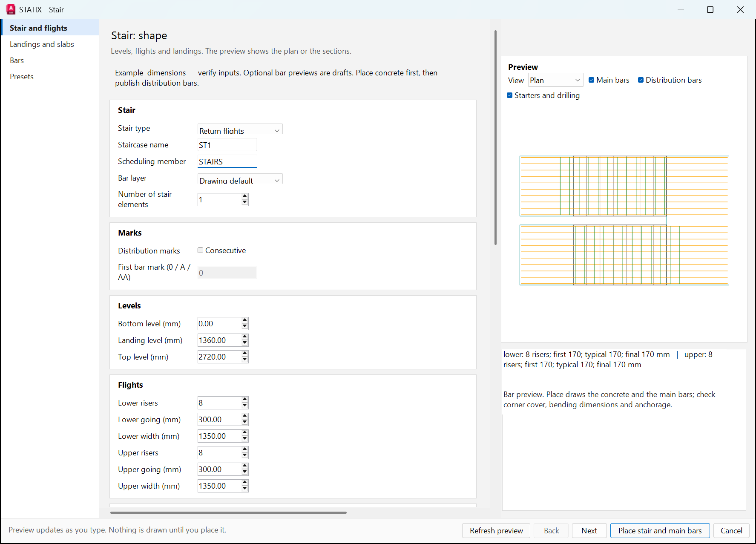
Task: Switch to Landings and slabs page
Action: [x=42, y=44]
